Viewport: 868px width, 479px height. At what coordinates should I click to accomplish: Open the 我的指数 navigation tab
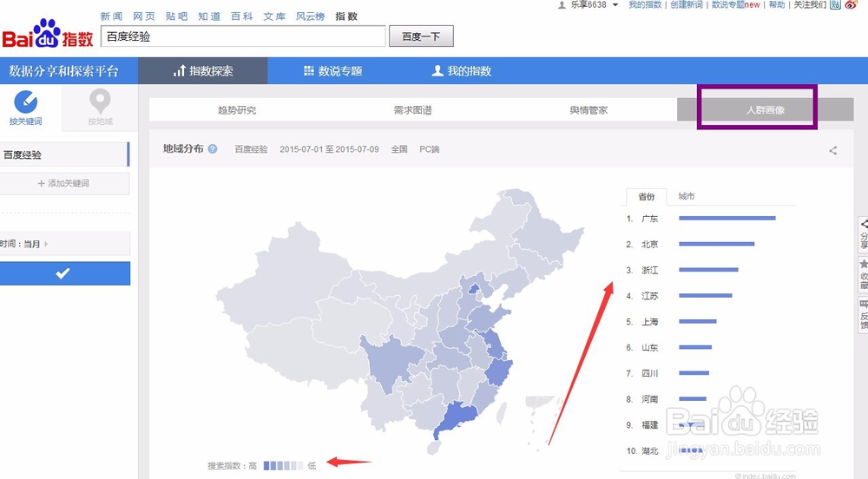tap(462, 71)
